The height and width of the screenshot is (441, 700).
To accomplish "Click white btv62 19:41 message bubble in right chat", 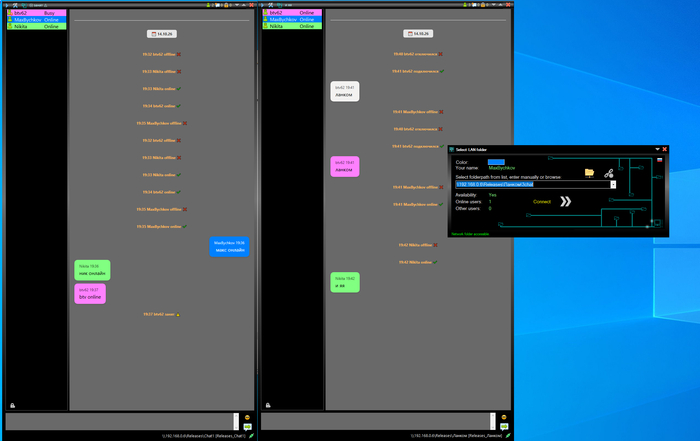I will (345, 92).
